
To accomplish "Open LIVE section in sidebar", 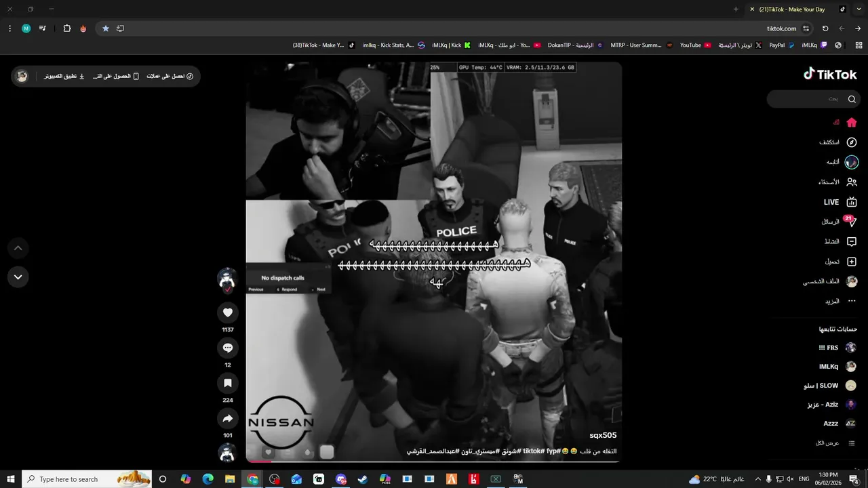I will tap(840, 202).
